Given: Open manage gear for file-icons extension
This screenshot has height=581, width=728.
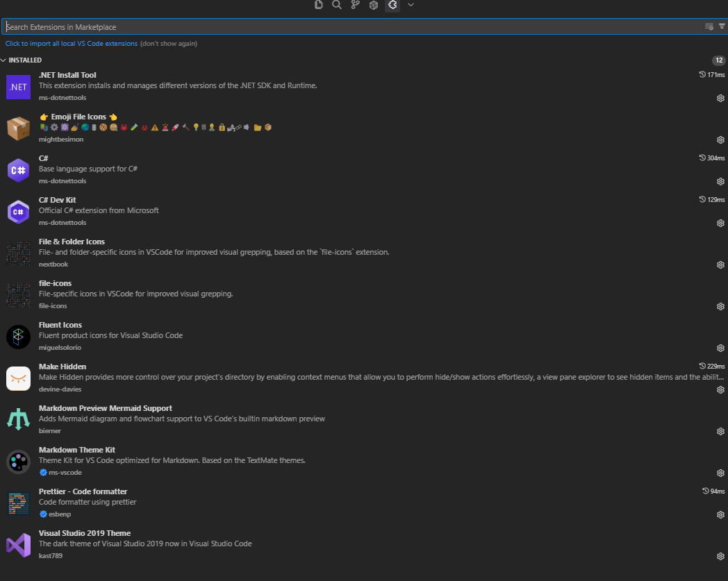Looking at the screenshot, I should click(720, 306).
